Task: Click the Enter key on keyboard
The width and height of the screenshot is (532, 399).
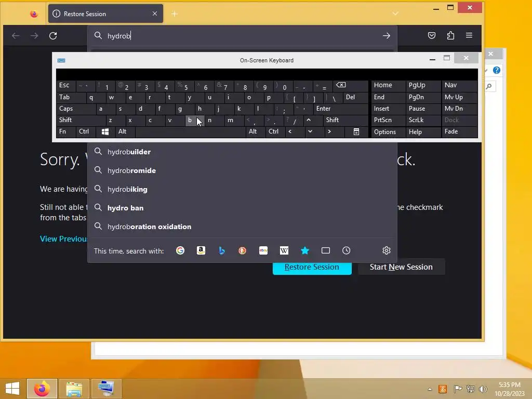Action: (341, 109)
